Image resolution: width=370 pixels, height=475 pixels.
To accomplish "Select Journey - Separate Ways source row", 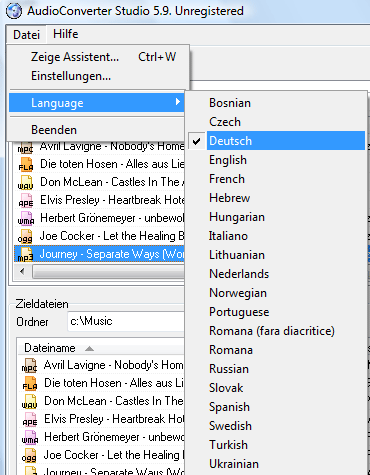I will click(x=99, y=254).
